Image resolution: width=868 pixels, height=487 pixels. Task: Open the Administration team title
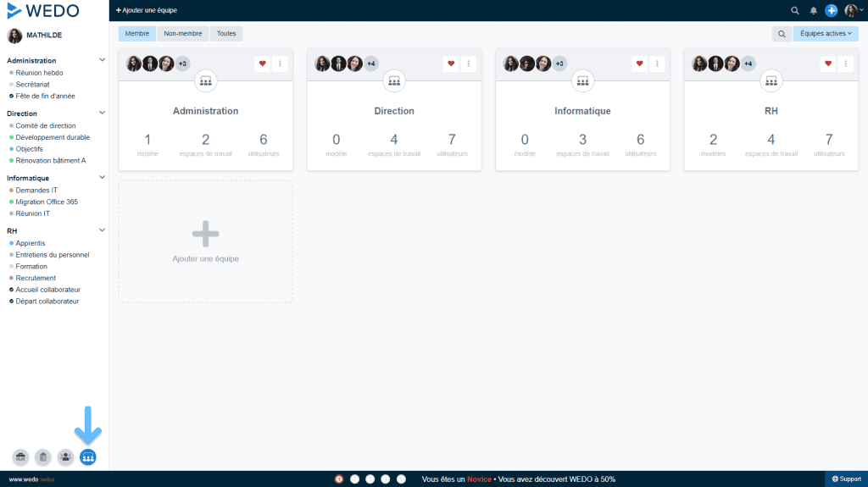click(x=205, y=111)
